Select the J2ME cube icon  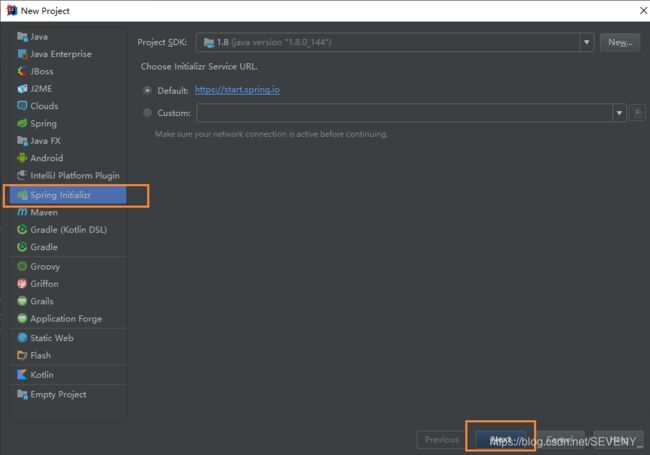(x=22, y=89)
